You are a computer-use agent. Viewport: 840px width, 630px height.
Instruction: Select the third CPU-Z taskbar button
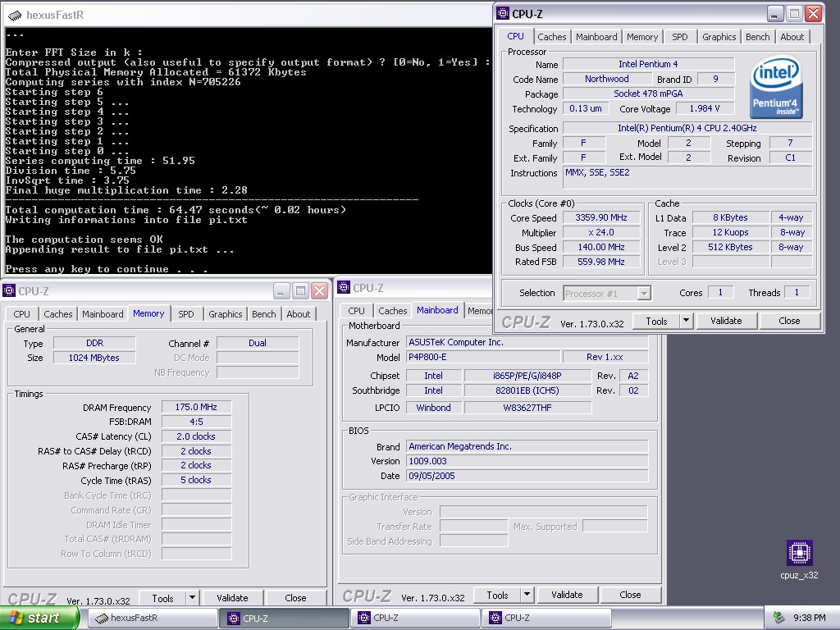click(x=546, y=618)
